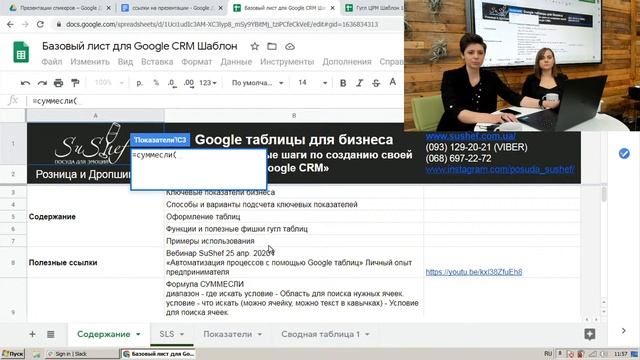Image resolution: width=640 pixels, height=360 pixels.
Task: Select cell 'Оформление таблиц'
Action: tap(293, 217)
